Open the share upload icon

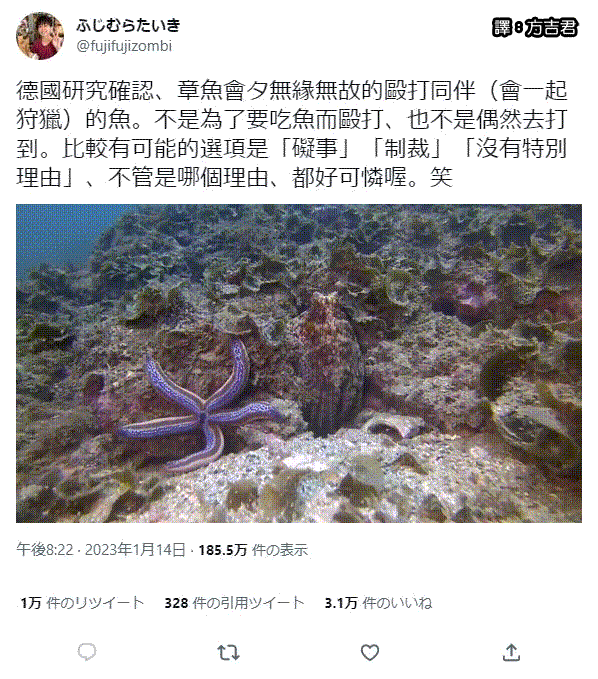click(511, 652)
